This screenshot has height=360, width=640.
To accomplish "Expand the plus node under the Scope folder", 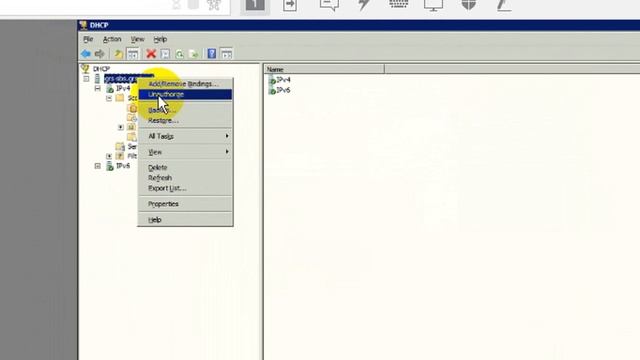I will pyautogui.click(x=120, y=127).
